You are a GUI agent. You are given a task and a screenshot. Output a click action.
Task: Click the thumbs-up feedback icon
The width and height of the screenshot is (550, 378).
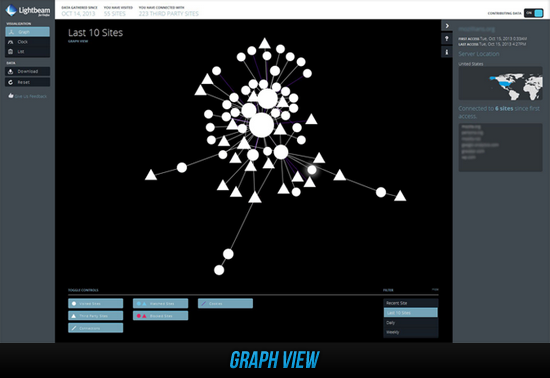tap(11, 96)
